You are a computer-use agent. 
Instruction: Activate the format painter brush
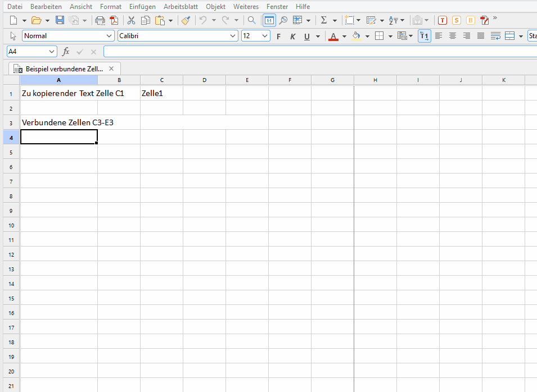(x=186, y=21)
